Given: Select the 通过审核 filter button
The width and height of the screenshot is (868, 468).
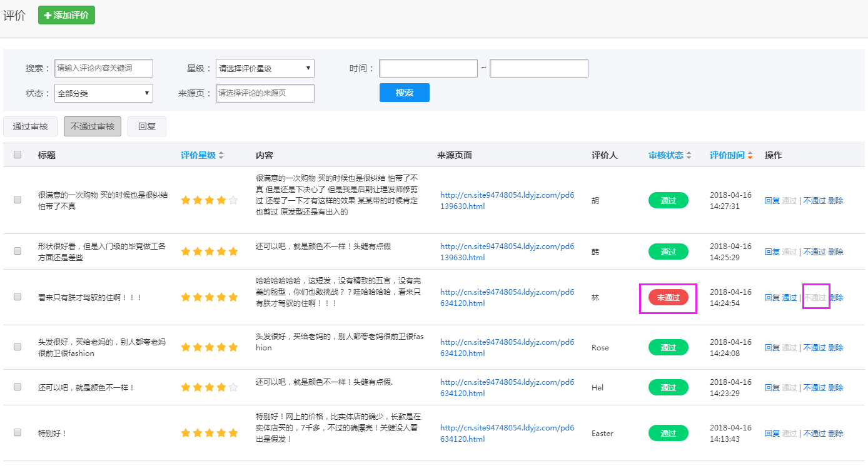Looking at the screenshot, I should tap(30, 126).
